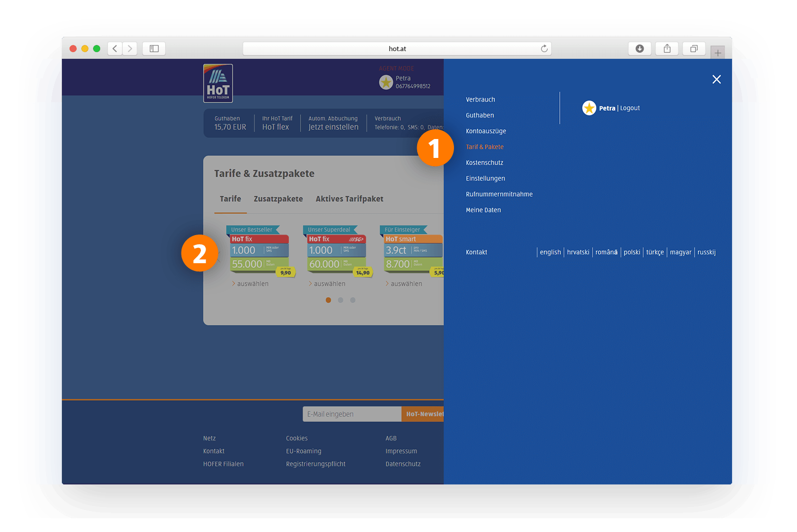The image size is (797, 532).
Task: Open Meine Daten in the side menu
Action: tap(484, 210)
